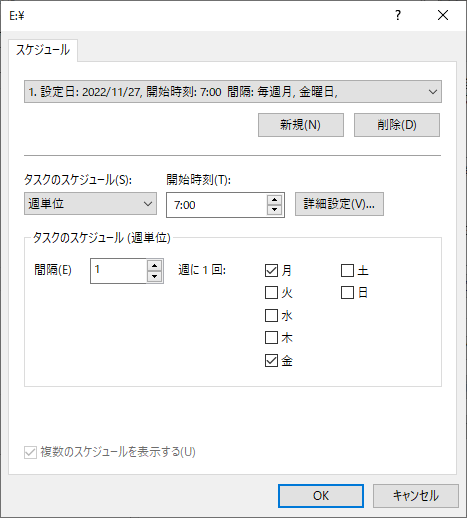Screen dimensions: 467x518
Task: Click the 新規(N) button
Action: pos(301,125)
